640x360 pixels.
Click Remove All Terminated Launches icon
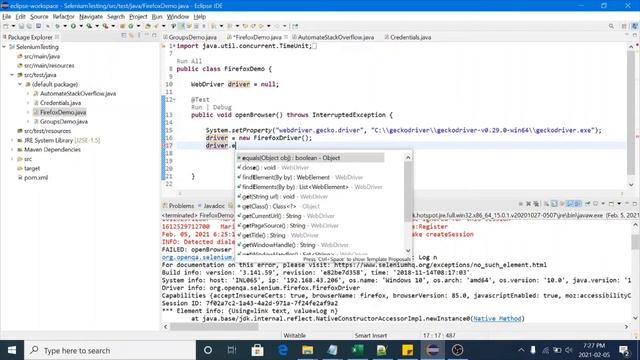tap(536, 204)
